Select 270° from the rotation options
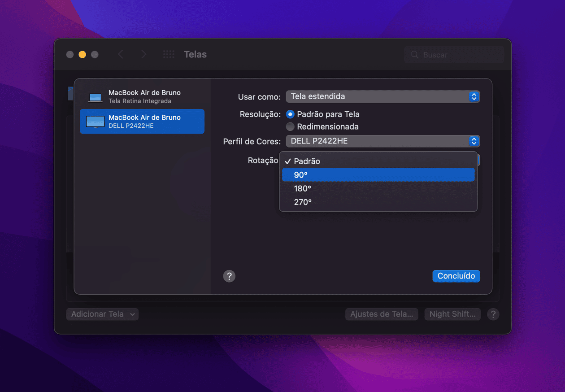 point(303,202)
